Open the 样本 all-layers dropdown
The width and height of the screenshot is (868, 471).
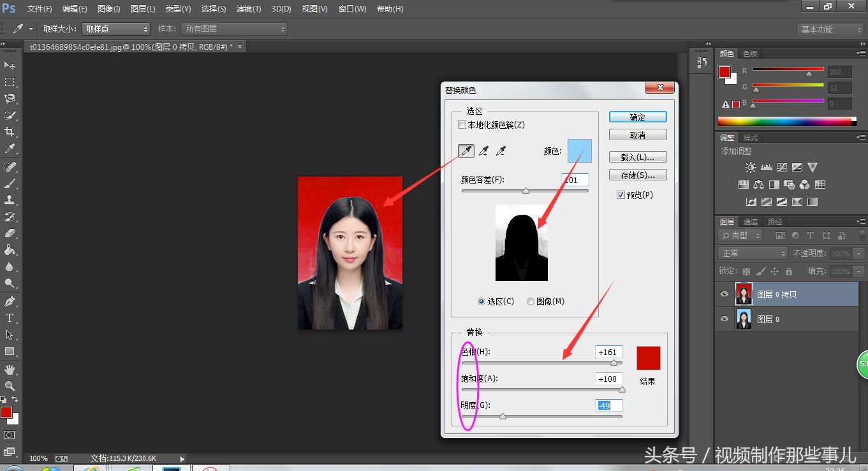pyautogui.click(x=234, y=28)
